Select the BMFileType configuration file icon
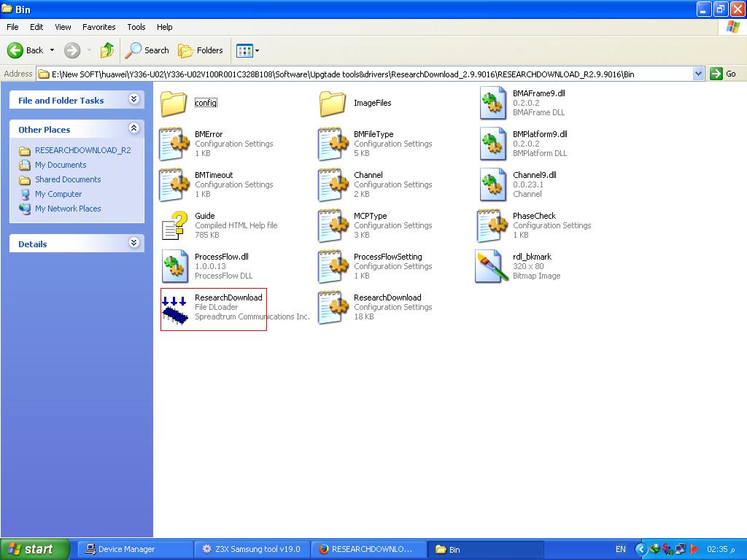The image size is (747, 560). pos(333,144)
